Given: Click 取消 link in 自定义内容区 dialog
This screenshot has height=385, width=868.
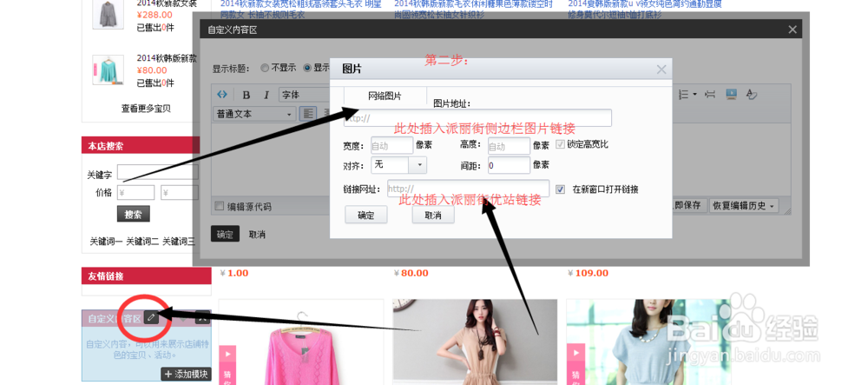Looking at the screenshot, I should pos(257,235).
